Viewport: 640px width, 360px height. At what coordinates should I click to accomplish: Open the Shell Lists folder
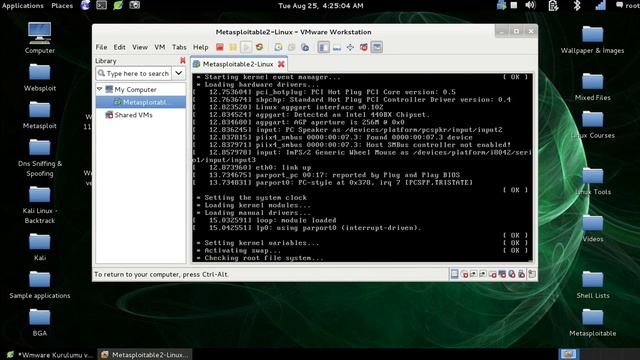[592, 285]
